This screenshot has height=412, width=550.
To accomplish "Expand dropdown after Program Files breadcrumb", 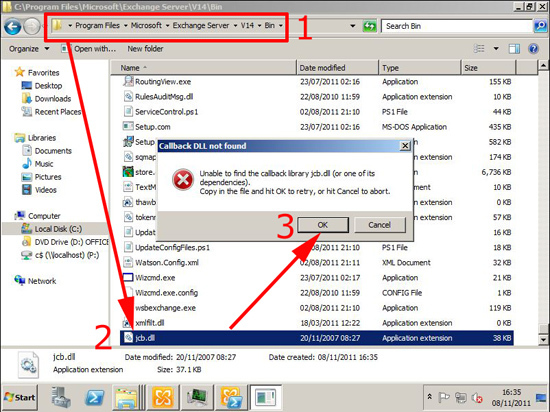I will [x=126, y=26].
